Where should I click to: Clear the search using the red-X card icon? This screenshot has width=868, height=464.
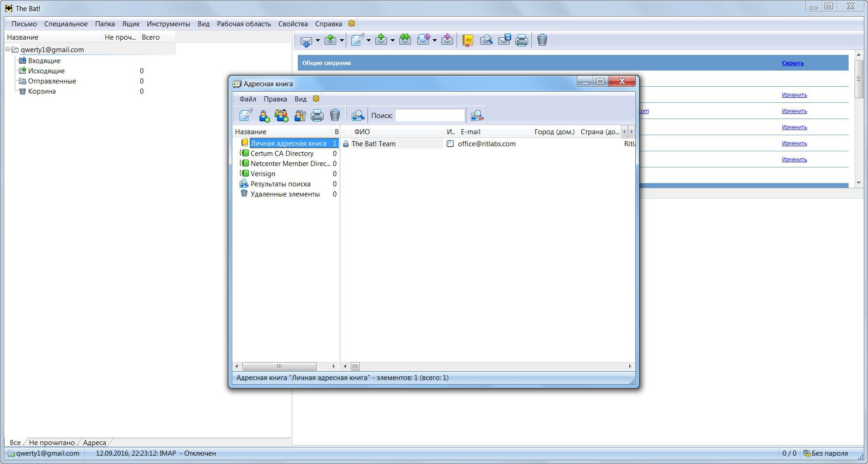coord(477,115)
